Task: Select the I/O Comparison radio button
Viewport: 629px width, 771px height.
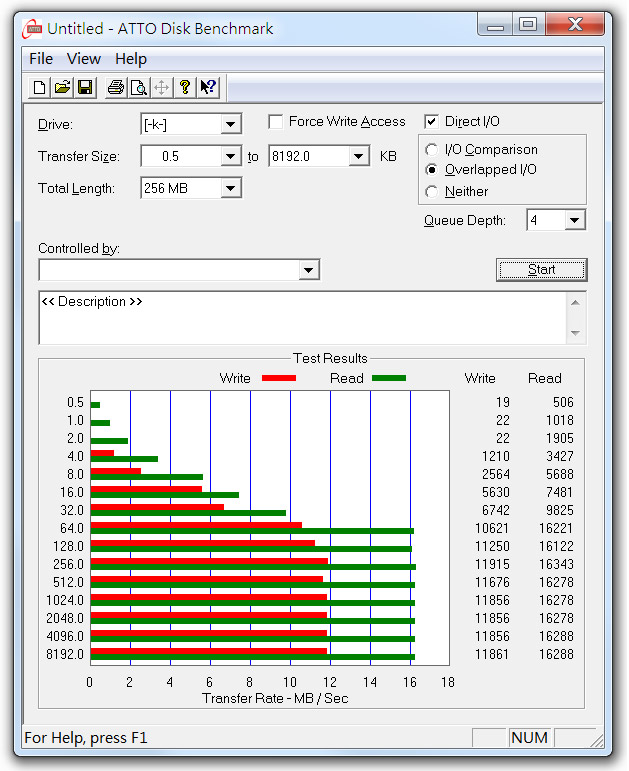Action: tap(431, 149)
